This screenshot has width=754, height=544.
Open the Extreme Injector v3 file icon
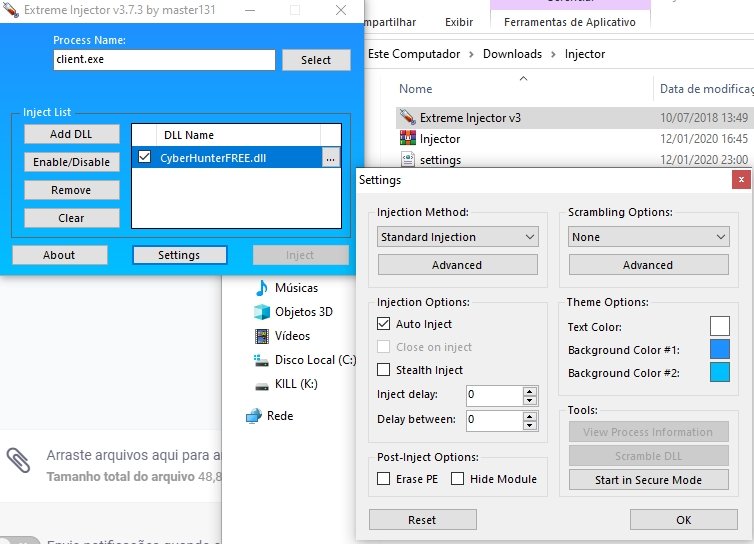point(407,117)
